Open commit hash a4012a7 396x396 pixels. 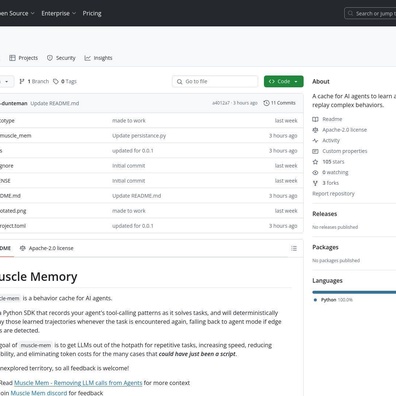click(221, 103)
